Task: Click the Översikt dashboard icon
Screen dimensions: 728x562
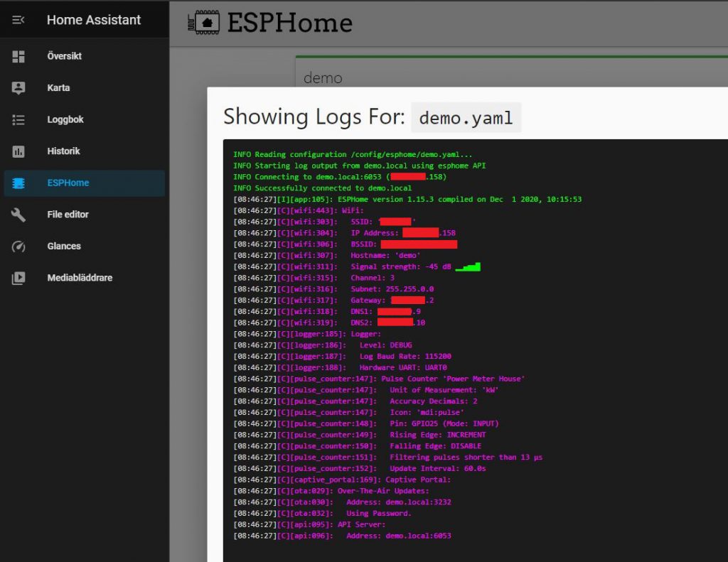Action: (x=18, y=57)
